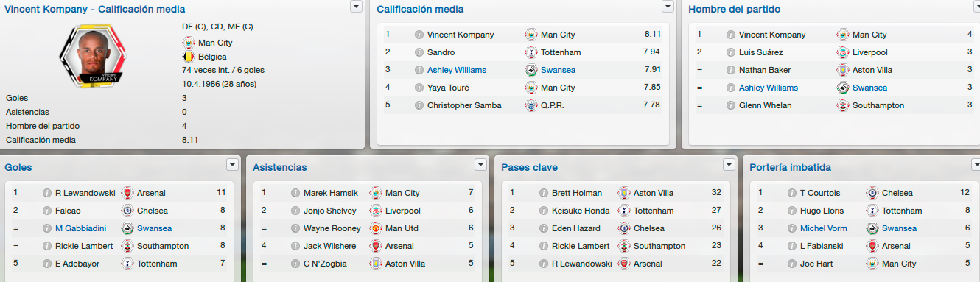The height and width of the screenshot is (282, 980).
Task: Open Michel Vorm player link
Action: tap(824, 228)
